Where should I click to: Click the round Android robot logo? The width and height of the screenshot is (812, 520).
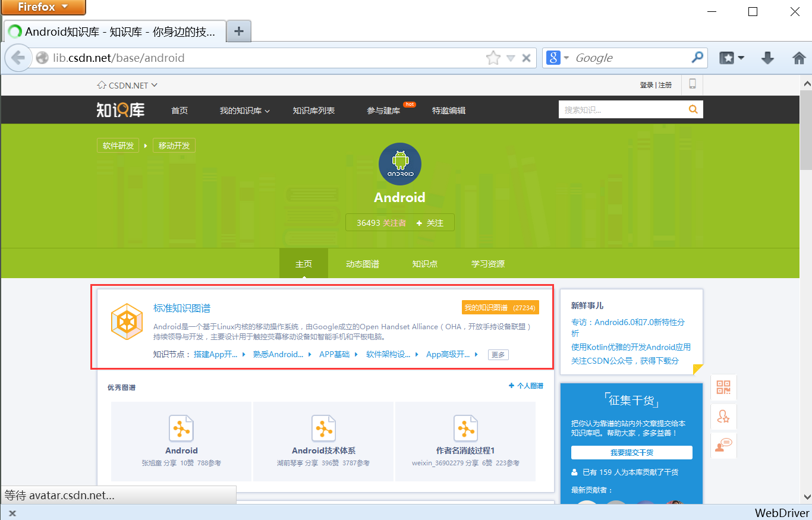click(400, 164)
